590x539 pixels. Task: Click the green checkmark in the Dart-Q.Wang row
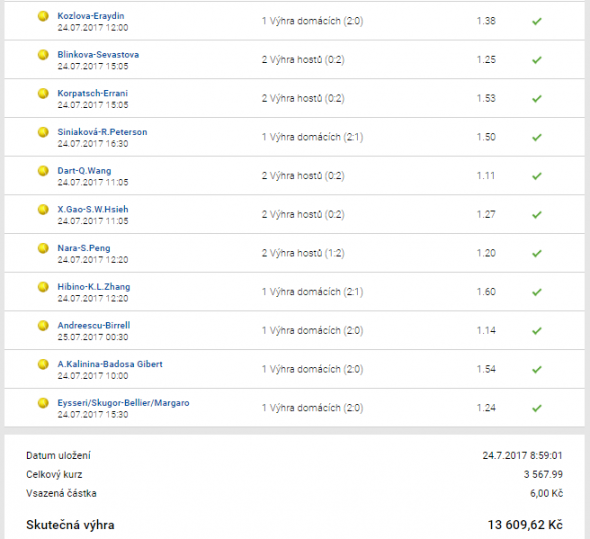pos(537,176)
